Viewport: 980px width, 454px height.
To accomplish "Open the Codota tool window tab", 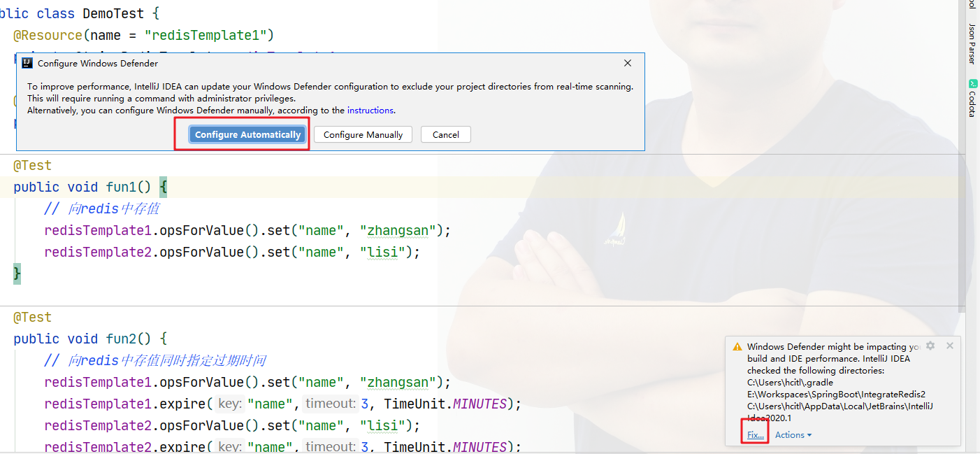I will (x=972, y=98).
